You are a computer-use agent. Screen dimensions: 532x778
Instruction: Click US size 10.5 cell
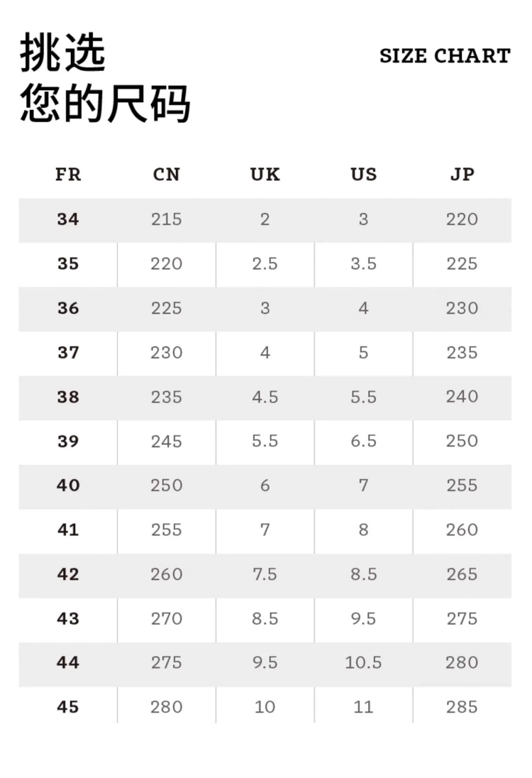point(363,663)
